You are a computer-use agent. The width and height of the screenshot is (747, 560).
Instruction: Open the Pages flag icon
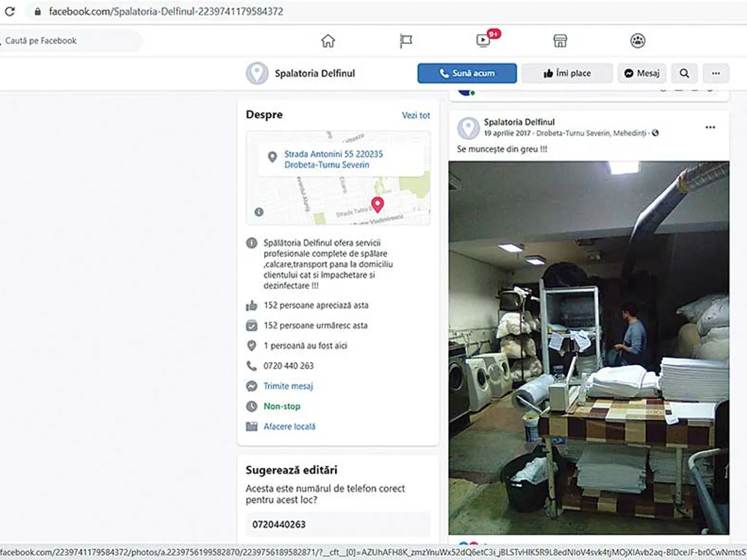406,41
